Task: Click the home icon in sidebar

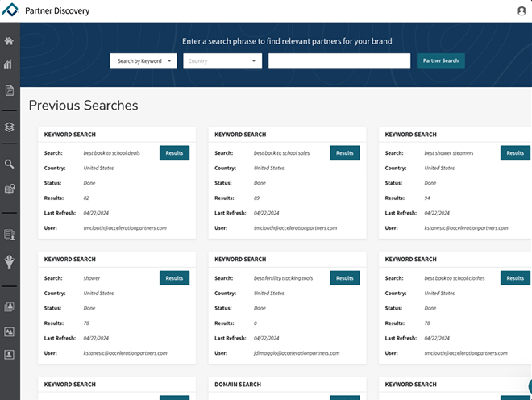Action: pos(9,41)
